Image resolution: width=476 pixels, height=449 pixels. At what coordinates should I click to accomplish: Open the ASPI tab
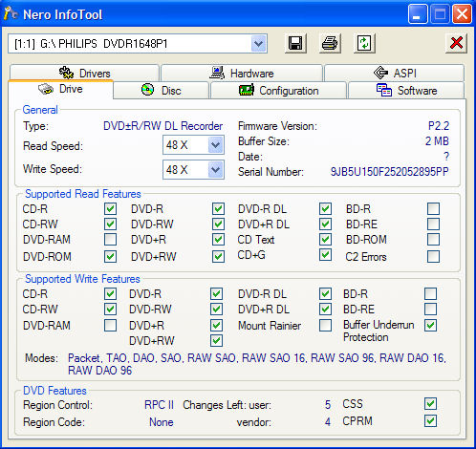pyautogui.click(x=395, y=73)
